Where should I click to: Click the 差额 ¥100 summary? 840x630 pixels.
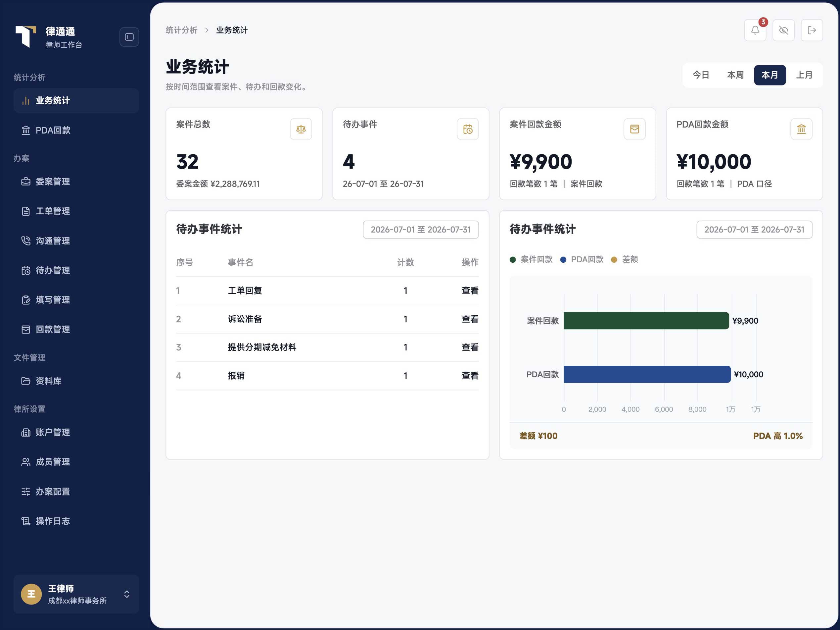538,436
